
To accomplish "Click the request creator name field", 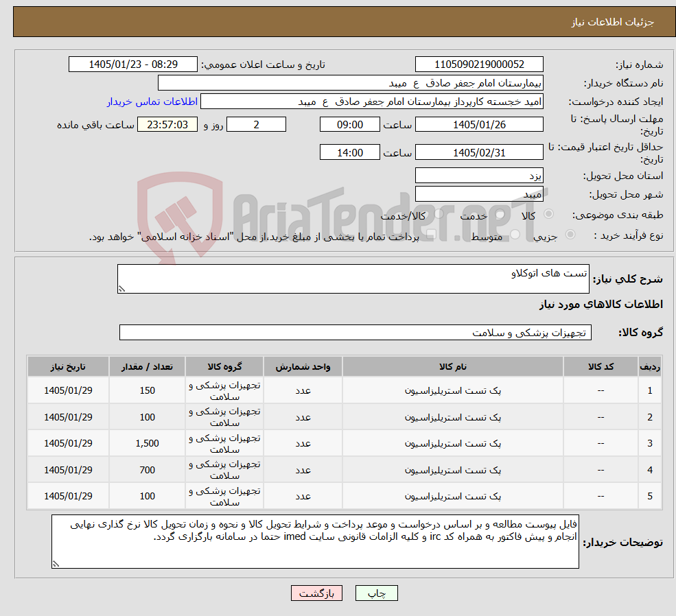I will pos(371,102).
